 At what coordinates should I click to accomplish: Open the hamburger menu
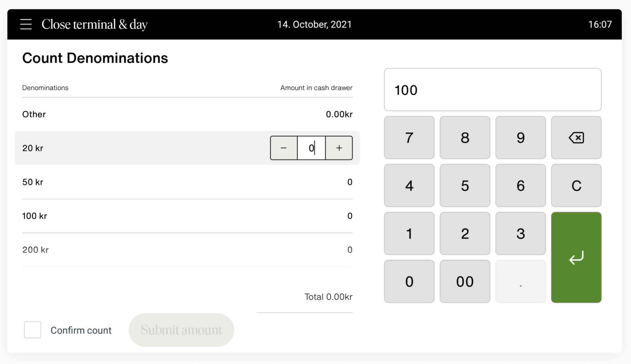click(26, 24)
